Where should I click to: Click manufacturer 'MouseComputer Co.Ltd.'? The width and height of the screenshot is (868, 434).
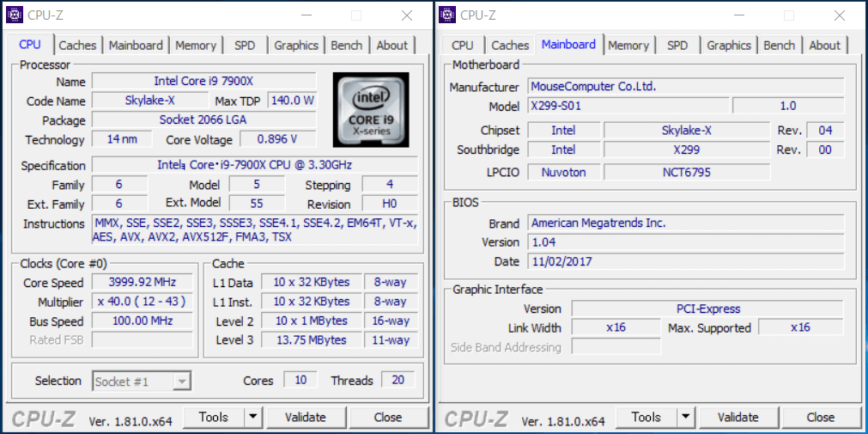click(x=686, y=87)
